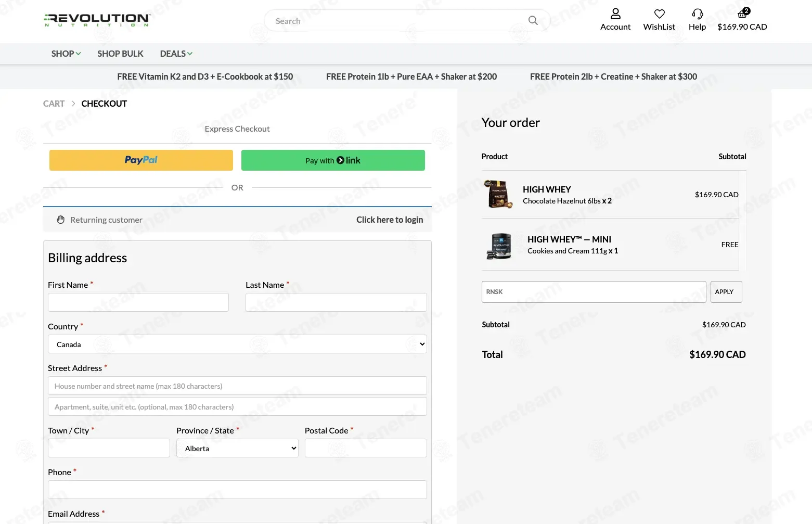This screenshot has height=524, width=812.
Task: Click the Returning customer hand icon
Action: (x=61, y=220)
